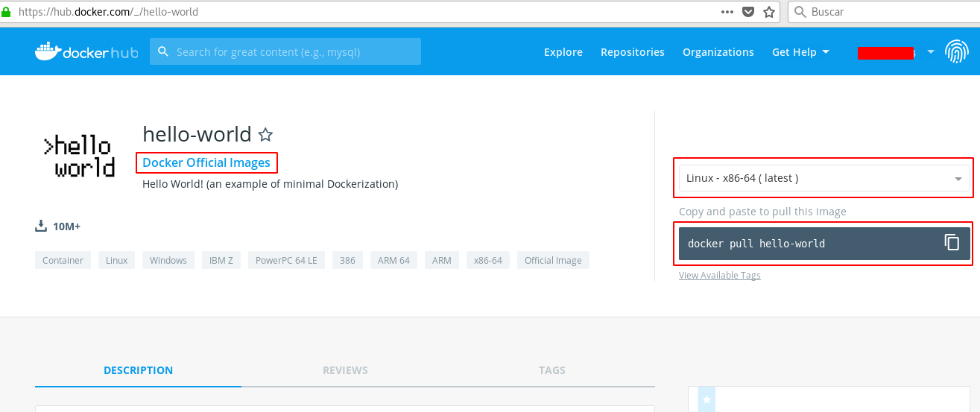This screenshot has width=980, height=412.
Task: Bookmark page with browser star icon
Action: 769,12
